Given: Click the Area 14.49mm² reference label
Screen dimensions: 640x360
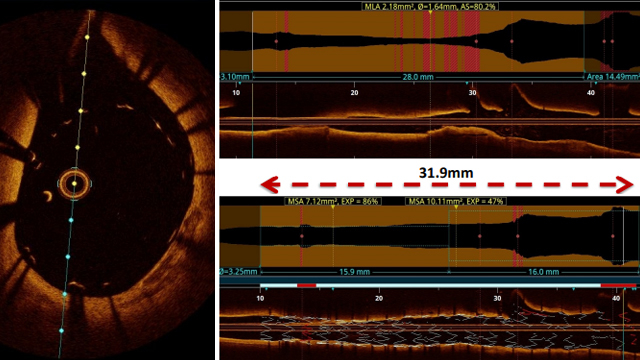Looking at the screenshot, I should [x=613, y=77].
